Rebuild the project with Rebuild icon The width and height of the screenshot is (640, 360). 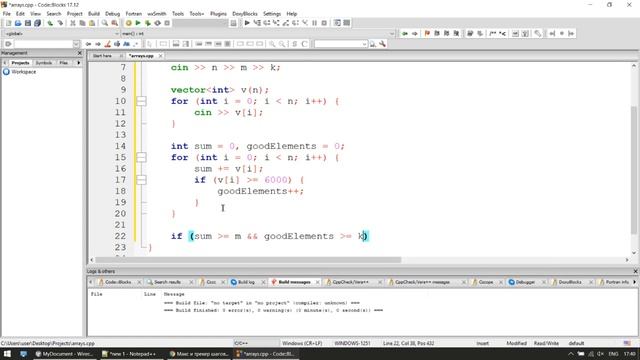click(158, 23)
